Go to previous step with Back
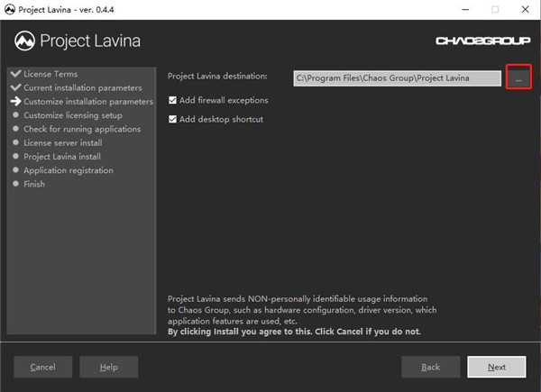Viewport: 541px width, 392px height. tap(431, 367)
